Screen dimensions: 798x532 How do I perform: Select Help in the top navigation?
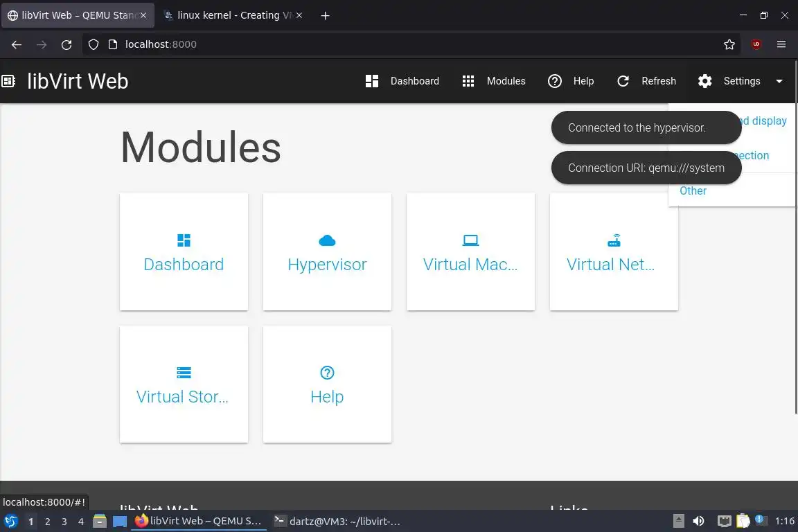point(583,81)
